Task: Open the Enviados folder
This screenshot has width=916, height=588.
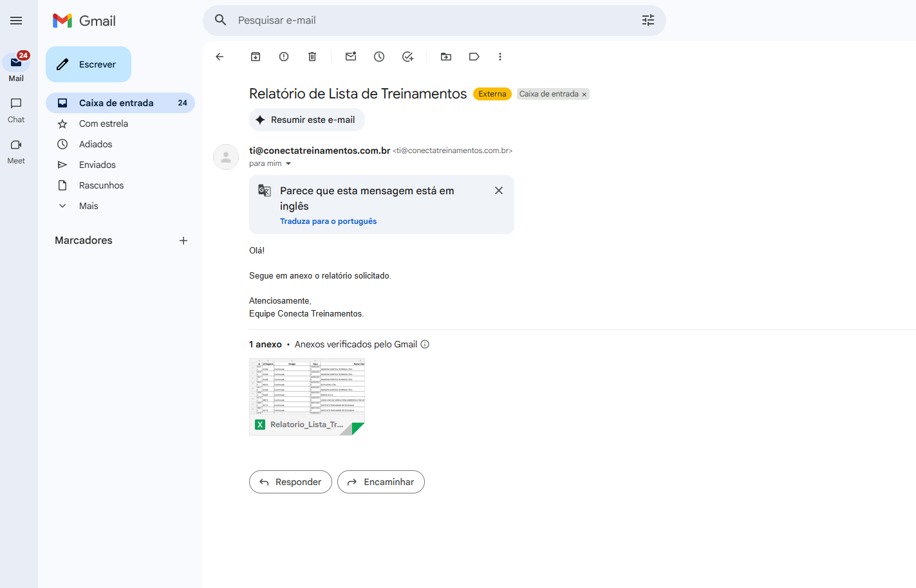Action: [97, 165]
